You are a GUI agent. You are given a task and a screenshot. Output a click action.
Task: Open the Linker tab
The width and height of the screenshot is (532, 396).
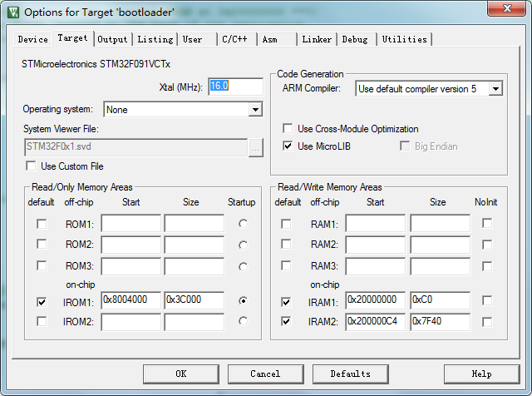317,39
